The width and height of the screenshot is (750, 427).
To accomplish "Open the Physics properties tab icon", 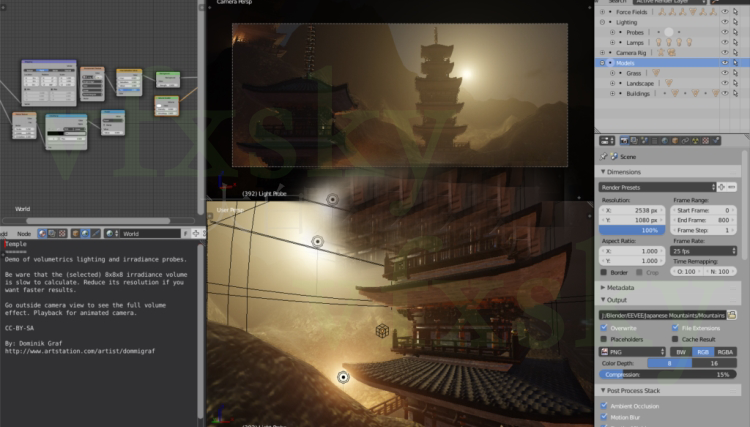I will 716,141.
